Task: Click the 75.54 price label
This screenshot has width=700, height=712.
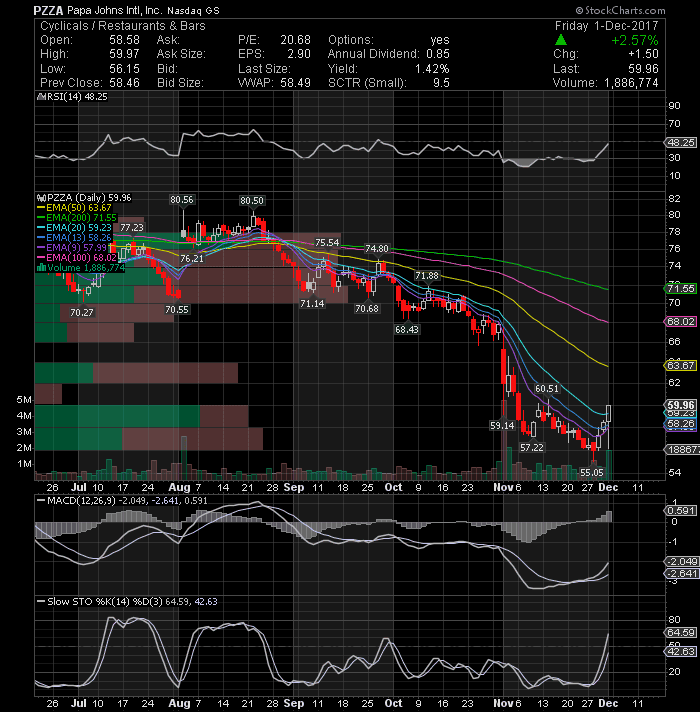Action: click(x=327, y=243)
